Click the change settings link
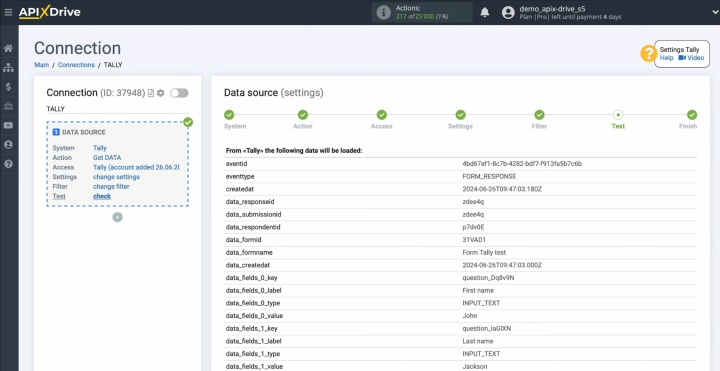The width and height of the screenshot is (720, 371). tap(116, 177)
